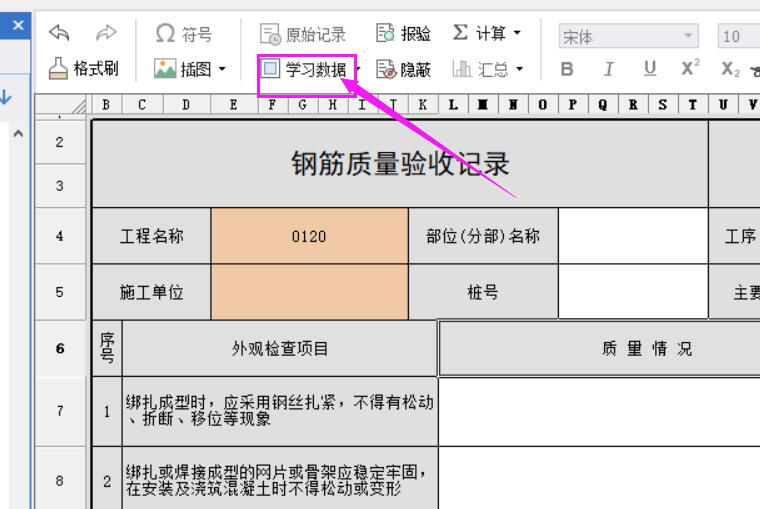This screenshot has width=760, height=509.
Task: Toggle italic text formatting
Action: coord(608,69)
